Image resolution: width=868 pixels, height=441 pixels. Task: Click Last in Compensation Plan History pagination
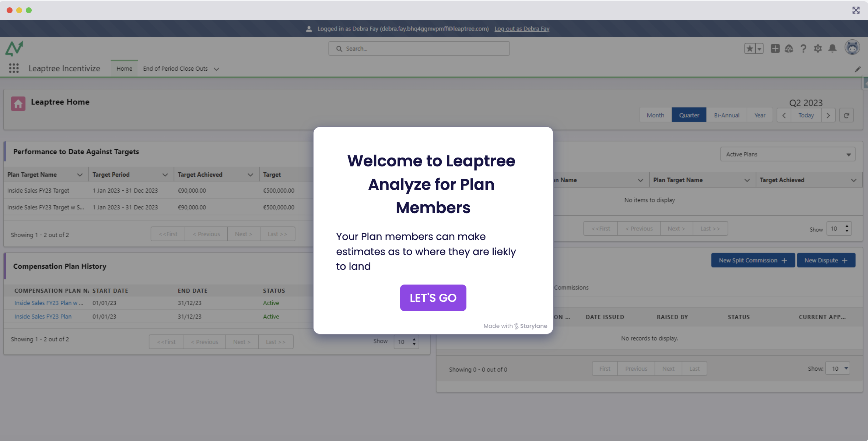click(276, 342)
